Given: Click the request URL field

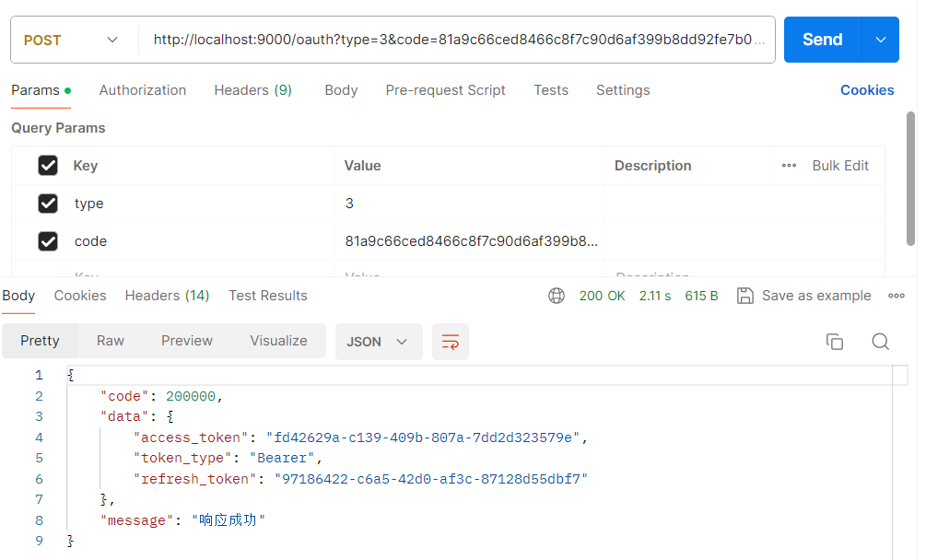Looking at the screenshot, I should coord(457,41).
